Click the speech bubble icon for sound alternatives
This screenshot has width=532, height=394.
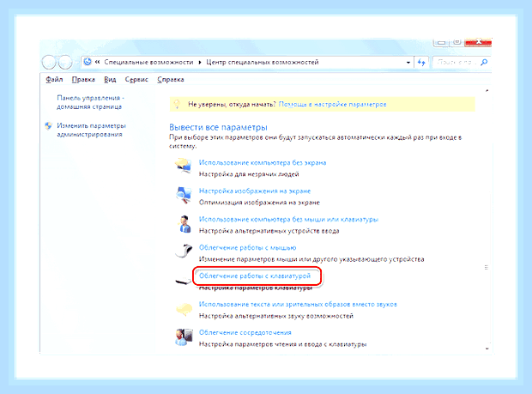point(184,309)
